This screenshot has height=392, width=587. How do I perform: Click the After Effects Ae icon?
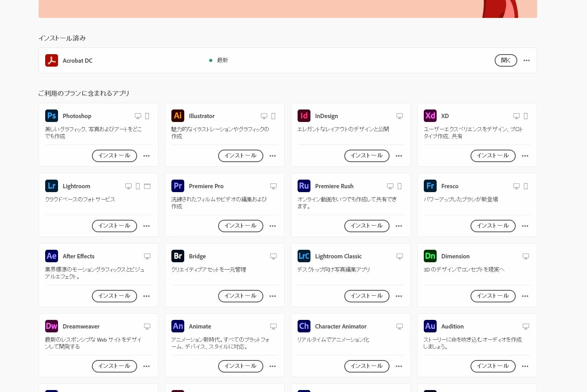[x=51, y=256]
